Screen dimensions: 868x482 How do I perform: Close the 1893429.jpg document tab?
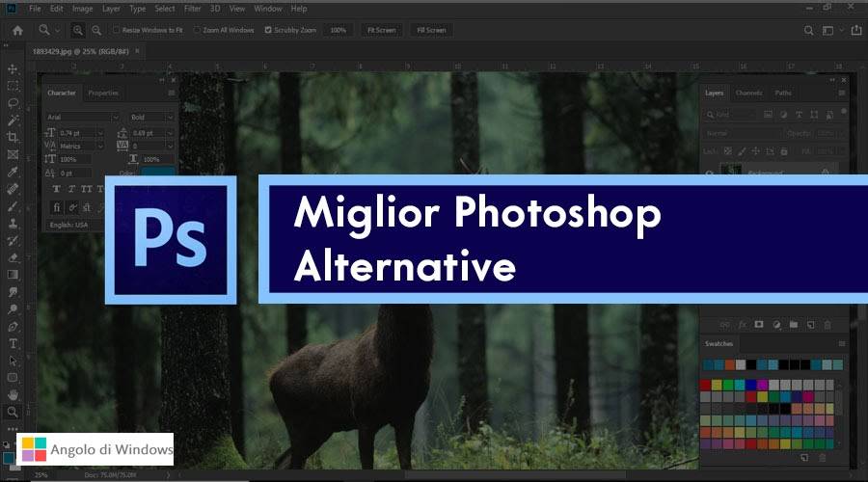[137, 51]
